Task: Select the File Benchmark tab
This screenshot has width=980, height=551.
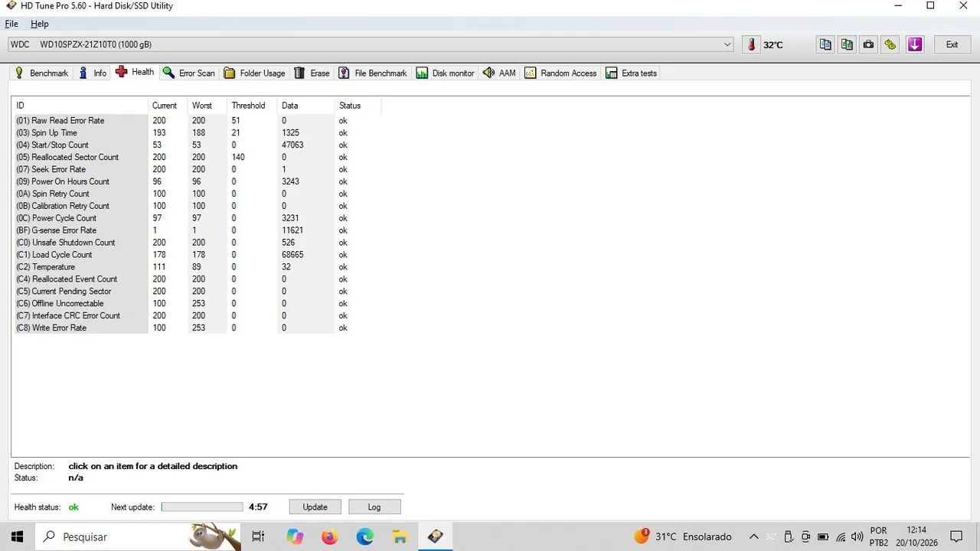Action: pyautogui.click(x=373, y=73)
